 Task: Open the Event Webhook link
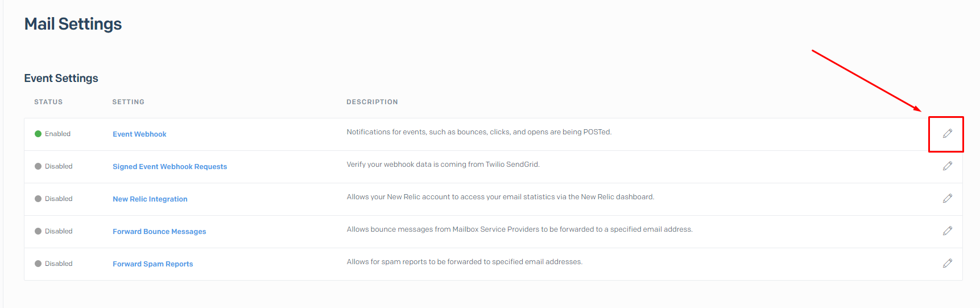pos(139,134)
